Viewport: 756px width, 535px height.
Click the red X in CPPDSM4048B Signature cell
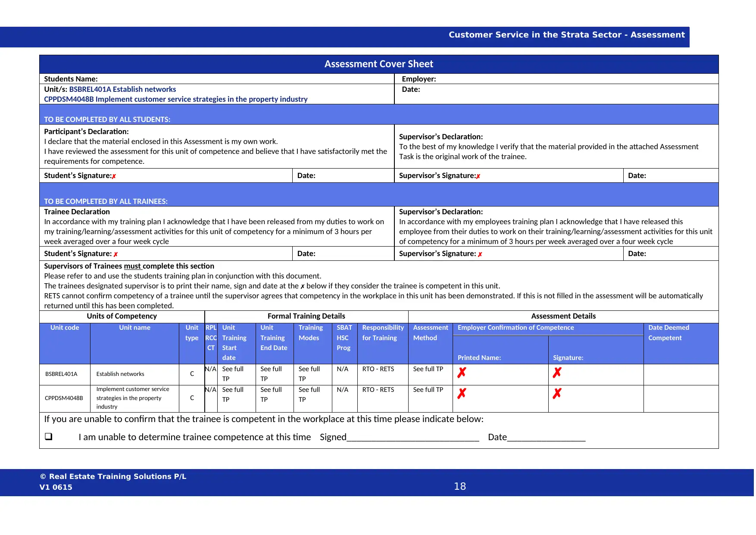tap(557, 393)
